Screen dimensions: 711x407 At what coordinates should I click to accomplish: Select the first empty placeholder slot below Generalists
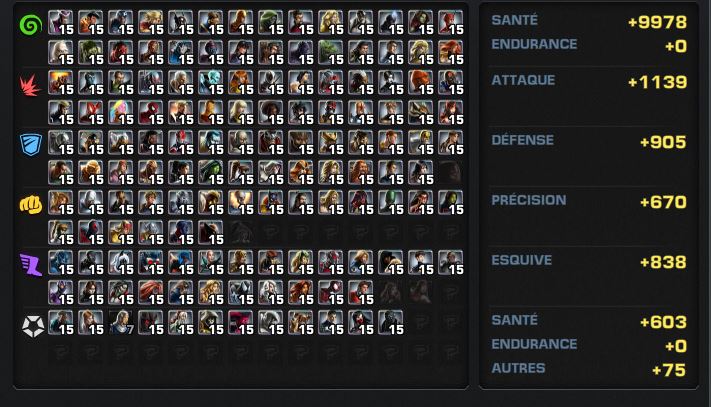tap(61, 352)
